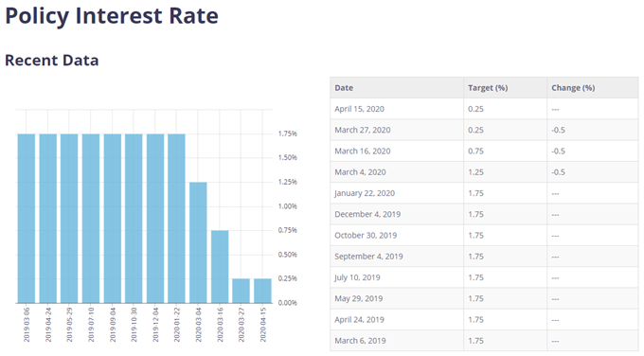
Task: Click the chart bar for 2019-10-30
Action: [x=134, y=219]
